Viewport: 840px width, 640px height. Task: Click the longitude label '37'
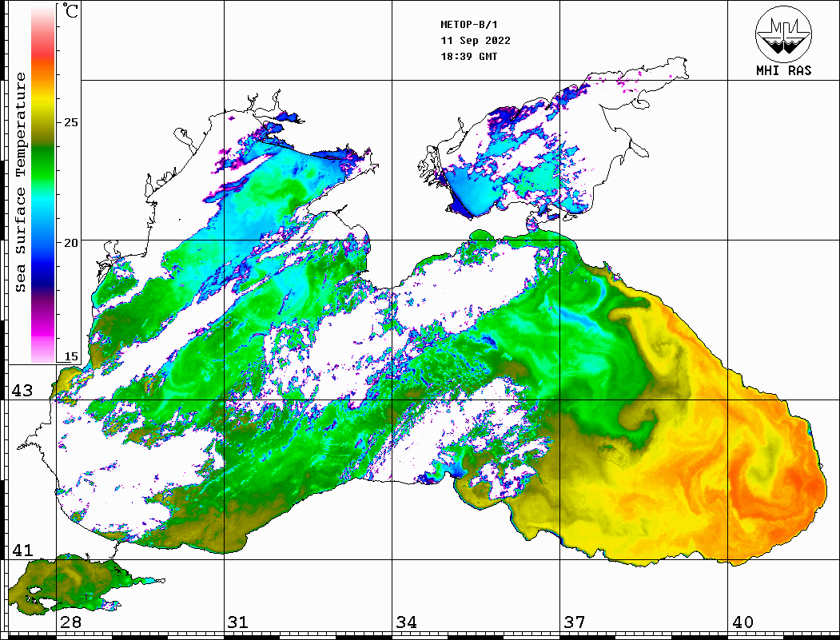point(575,622)
